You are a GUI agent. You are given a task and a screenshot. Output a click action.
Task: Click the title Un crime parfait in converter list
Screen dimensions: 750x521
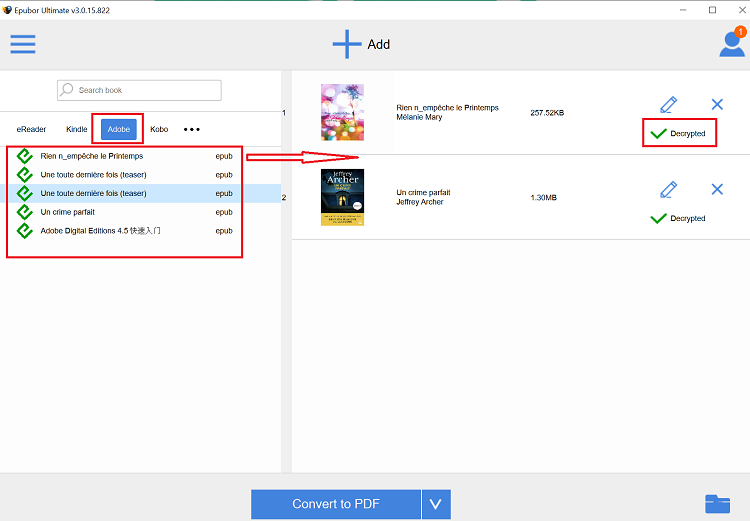pos(423,192)
